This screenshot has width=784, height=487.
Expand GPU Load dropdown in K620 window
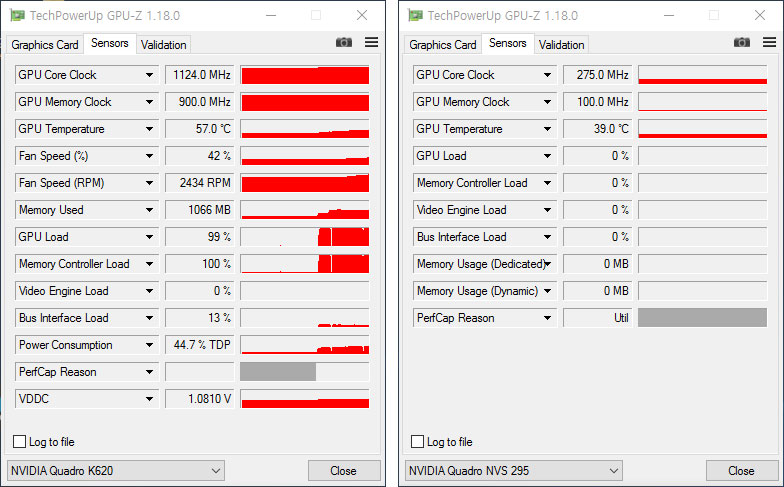click(x=150, y=237)
